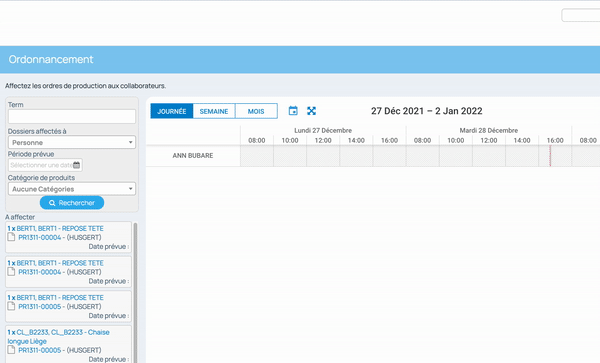The width and height of the screenshot is (600, 363).
Task: Open the Personne dropdown
Action: [72, 142]
